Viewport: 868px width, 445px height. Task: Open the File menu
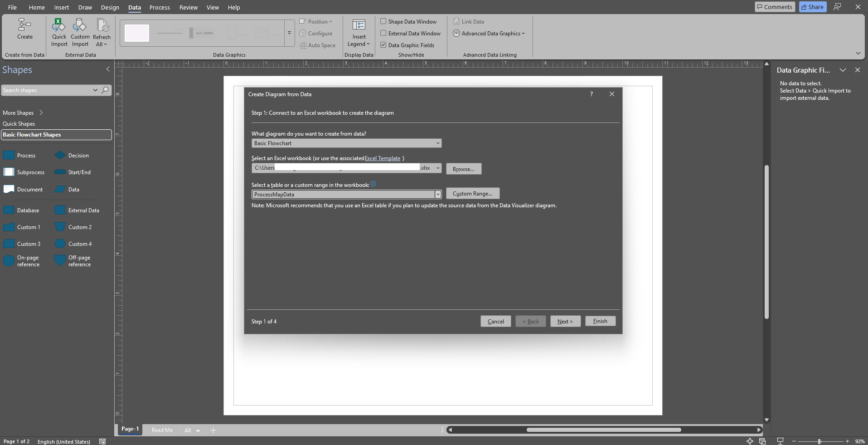(12, 7)
